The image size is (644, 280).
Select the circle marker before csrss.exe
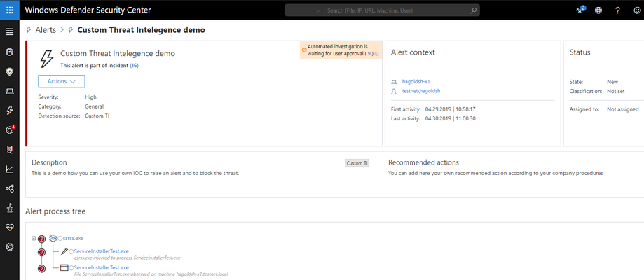[60, 238]
